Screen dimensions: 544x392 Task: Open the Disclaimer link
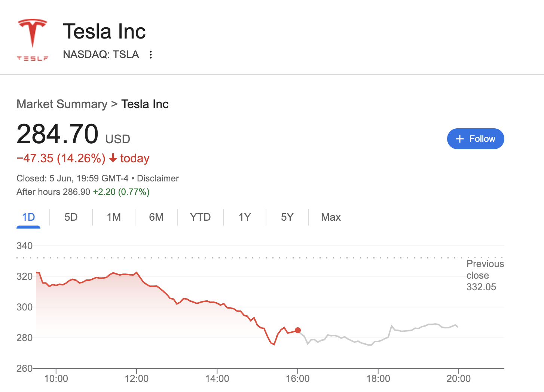[158, 178]
